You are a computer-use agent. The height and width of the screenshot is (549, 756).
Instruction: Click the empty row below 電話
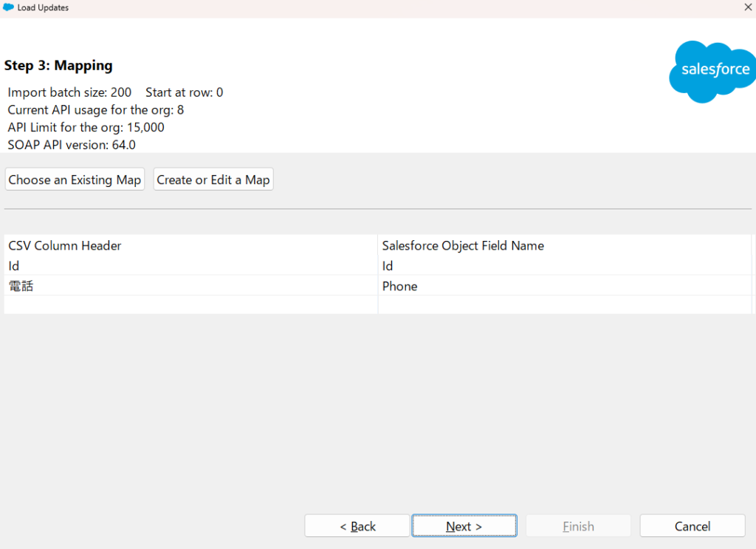(190, 304)
